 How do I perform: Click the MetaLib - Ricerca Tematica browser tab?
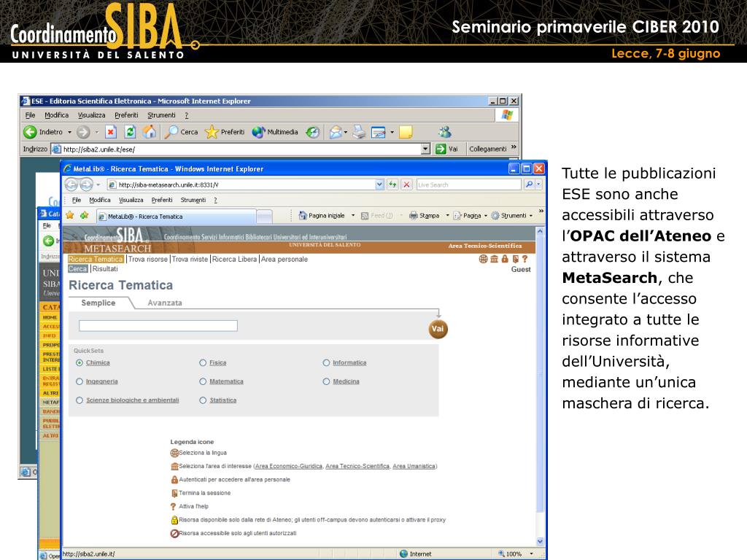[177, 216]
